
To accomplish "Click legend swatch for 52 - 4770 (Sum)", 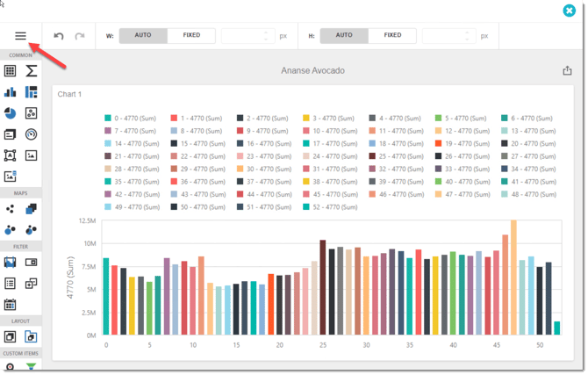I will (x=306, y=207).
